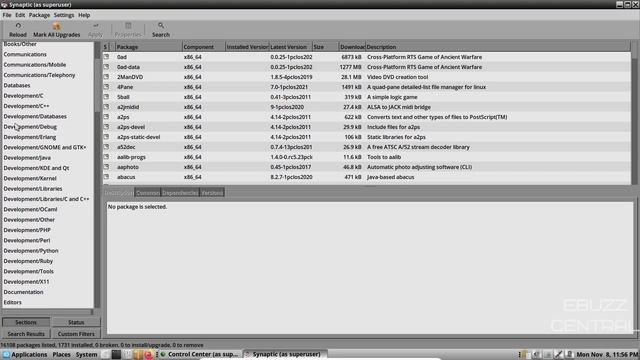Open the Package menu

click(x=39, y=15)
